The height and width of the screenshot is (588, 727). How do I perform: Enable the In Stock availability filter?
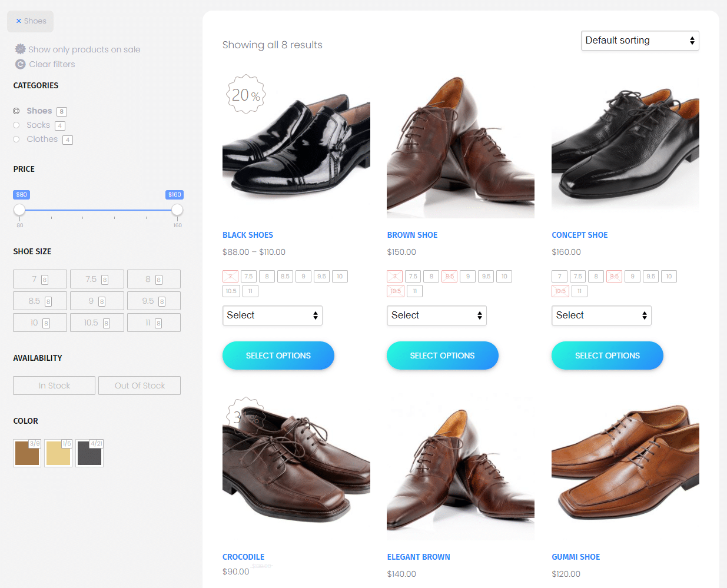click(x=54, y=385)
